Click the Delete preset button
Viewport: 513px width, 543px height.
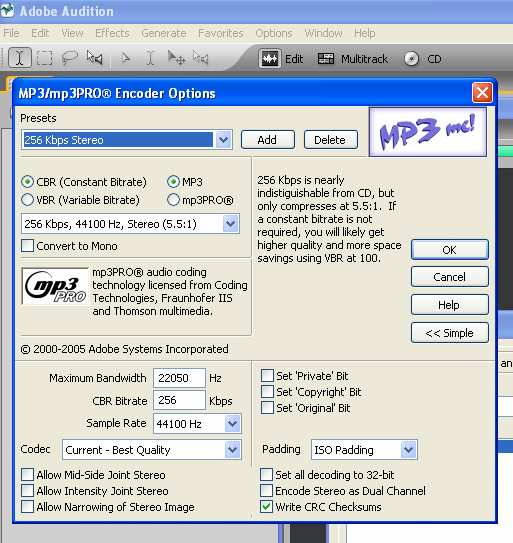tap(331, 140)
